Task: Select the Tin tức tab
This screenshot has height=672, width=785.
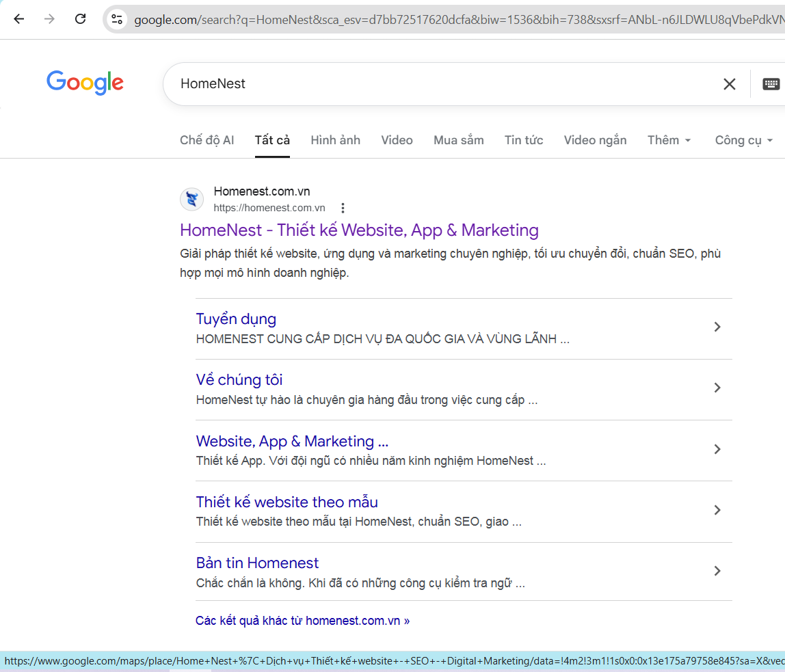Action: point(524,140)
